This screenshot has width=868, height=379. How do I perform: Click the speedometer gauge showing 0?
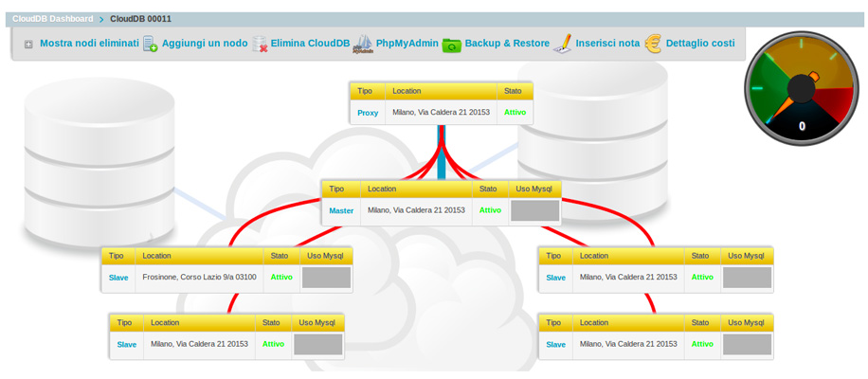[803, 91]
